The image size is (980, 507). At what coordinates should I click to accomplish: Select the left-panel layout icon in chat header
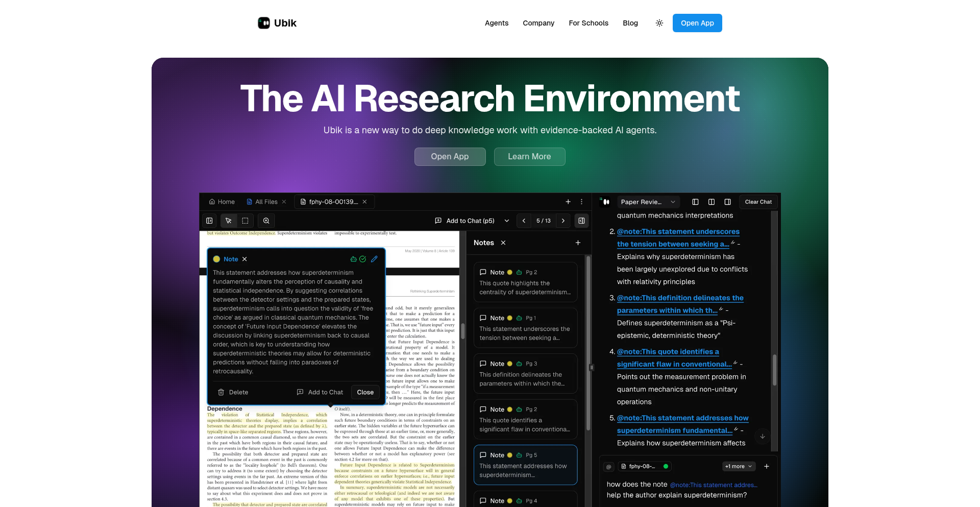pyautogui.click(x=695, y=202)
